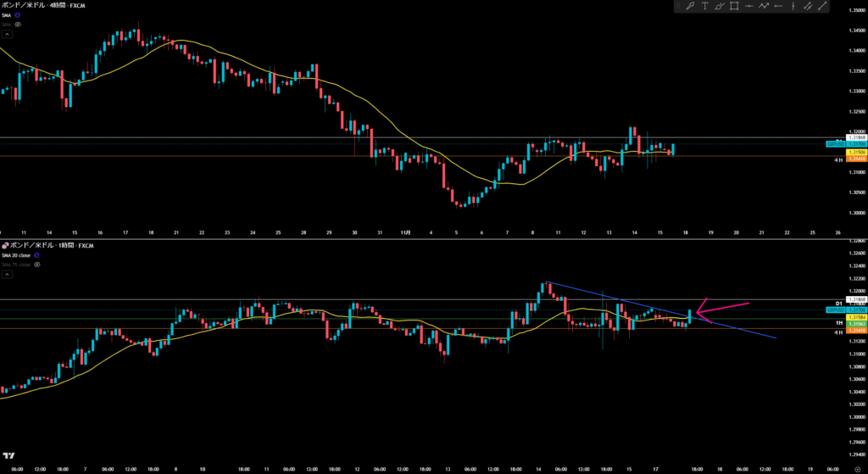
Task: Select the parallel channel tool
Action: [807, 7]
